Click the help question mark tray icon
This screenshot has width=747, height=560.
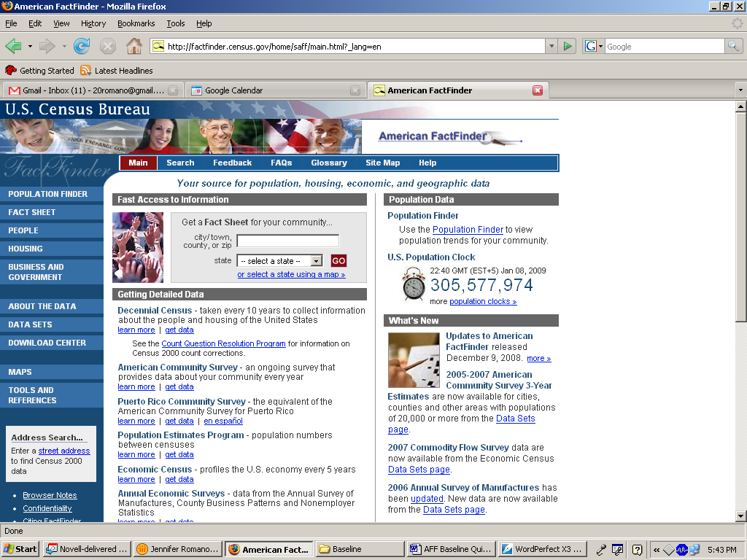[x=637, y=550]
